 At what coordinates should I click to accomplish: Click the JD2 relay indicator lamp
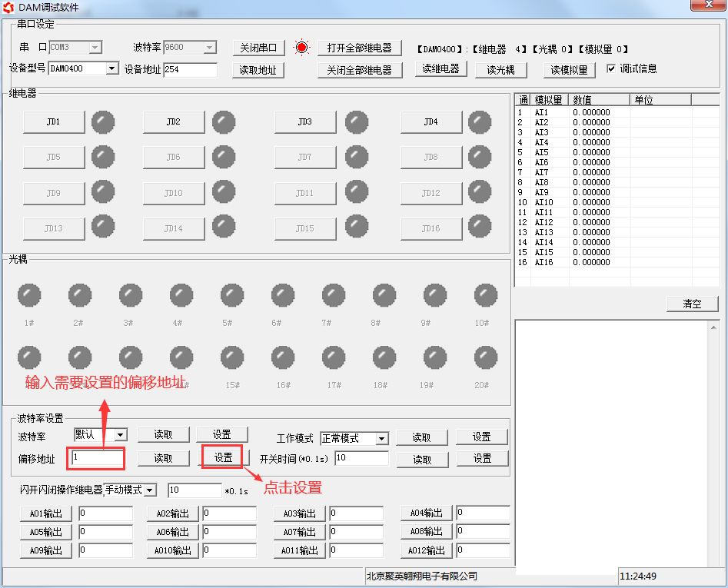click(x=224, y=121)
